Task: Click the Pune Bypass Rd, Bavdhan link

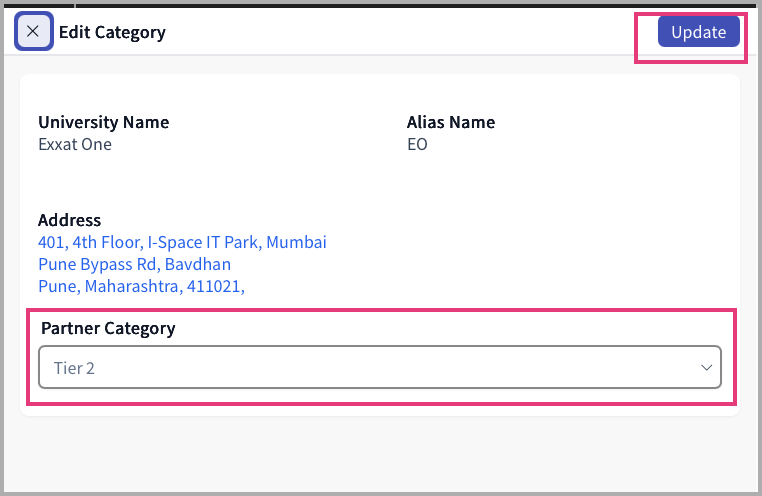Action: point(134,264)
